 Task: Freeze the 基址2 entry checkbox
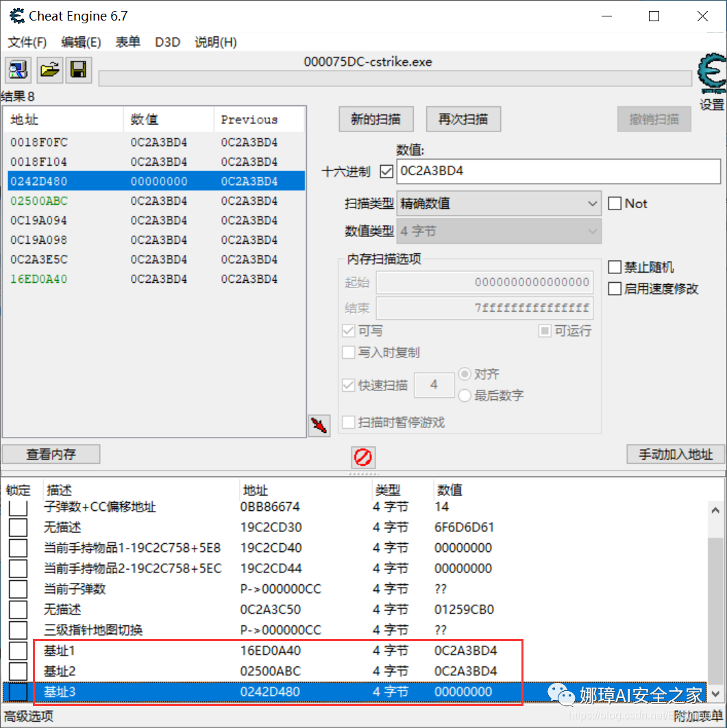pos(18,671)
